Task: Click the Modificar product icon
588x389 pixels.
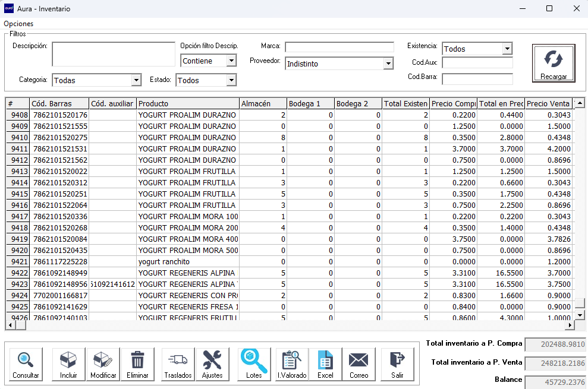Action: point(103,364)
